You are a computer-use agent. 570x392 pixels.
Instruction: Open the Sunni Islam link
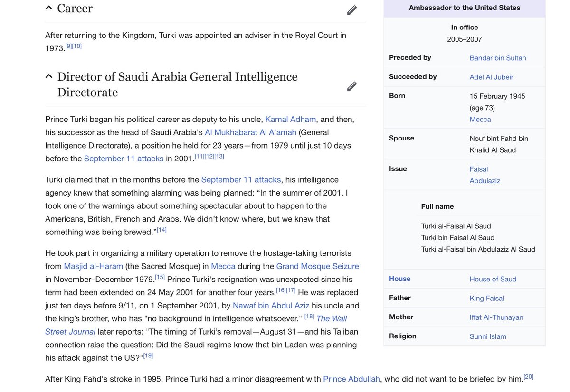488,336
